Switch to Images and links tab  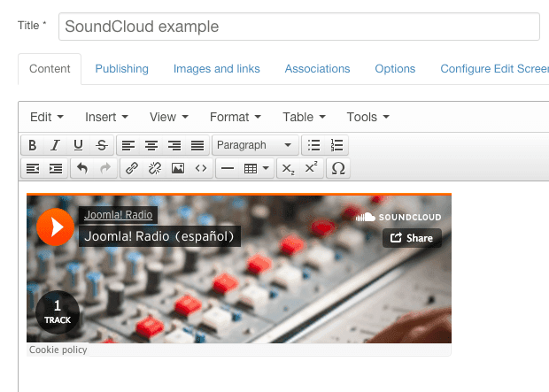(x=217, y=69)
